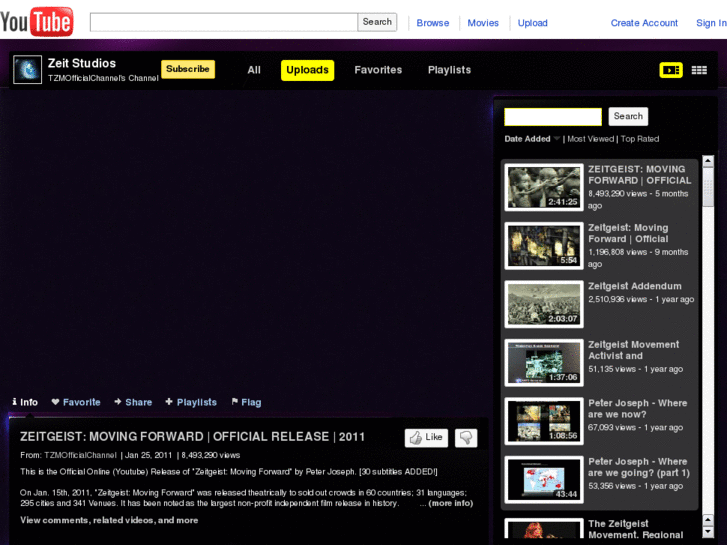Screen dimensions: 727x545
Task: Open the Playlists add menu below video
Action: [x=191, y=402]
